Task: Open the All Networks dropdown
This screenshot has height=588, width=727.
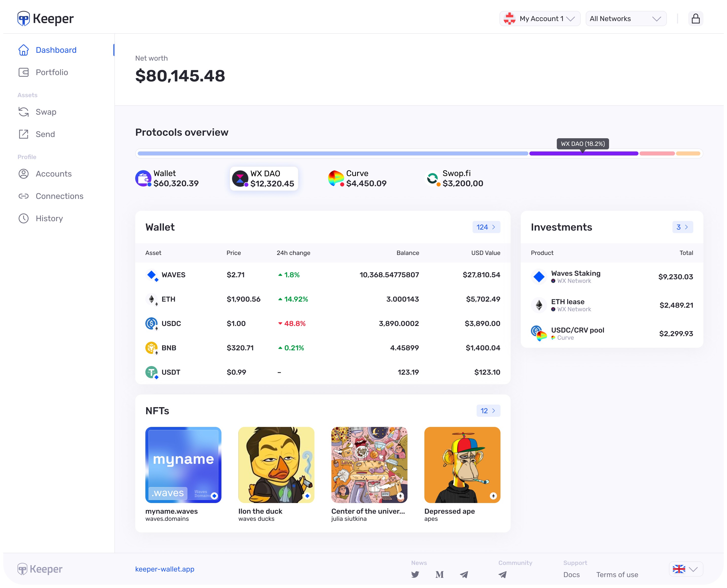Action: point(626,19)
